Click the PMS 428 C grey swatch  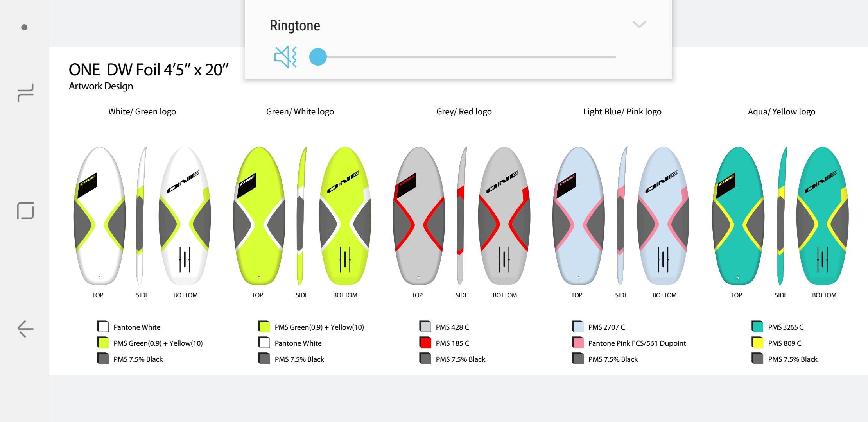pyautogui.click(x=425, y=327)
